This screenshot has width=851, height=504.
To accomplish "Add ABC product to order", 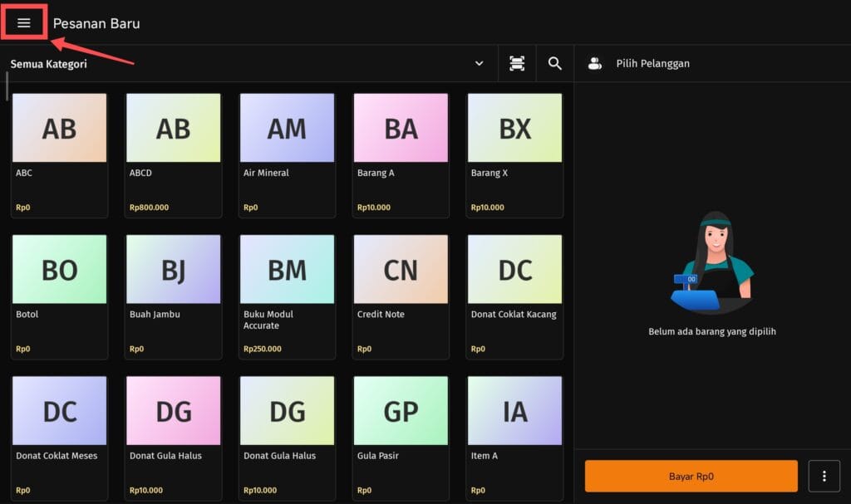I will pos(59,155).
